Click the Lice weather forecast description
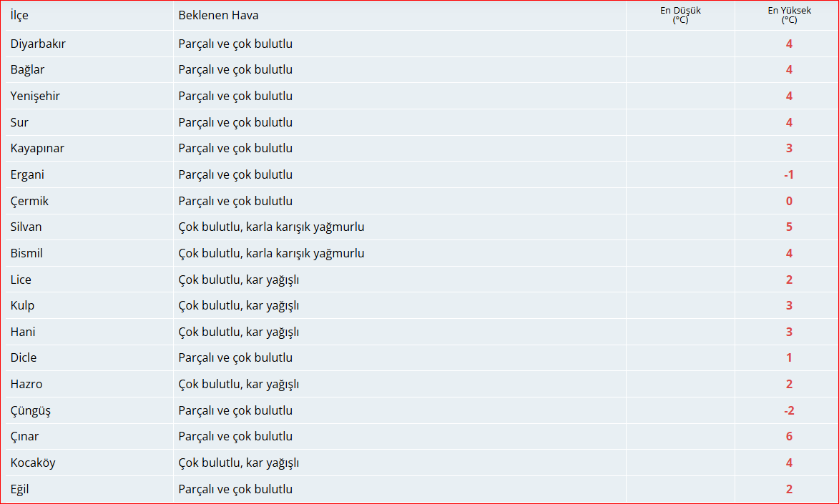The height and width of the screenshot is (504, 839). [238, 280]
